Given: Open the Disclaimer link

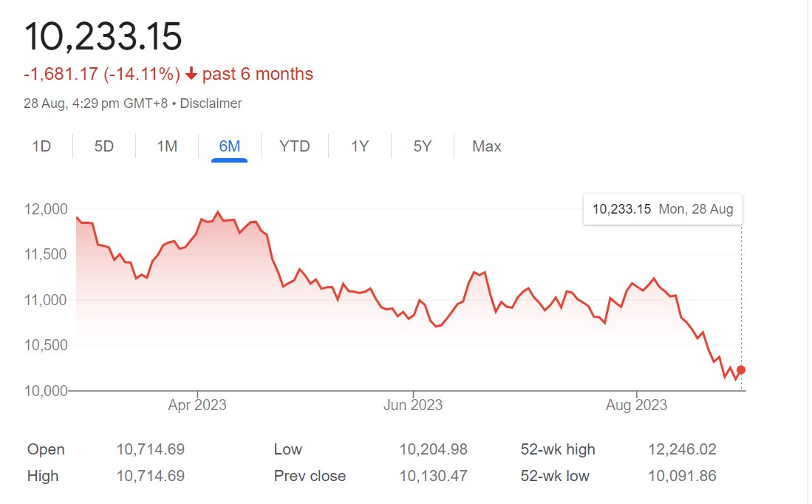Looking at the screenshot, I should 211,103.
